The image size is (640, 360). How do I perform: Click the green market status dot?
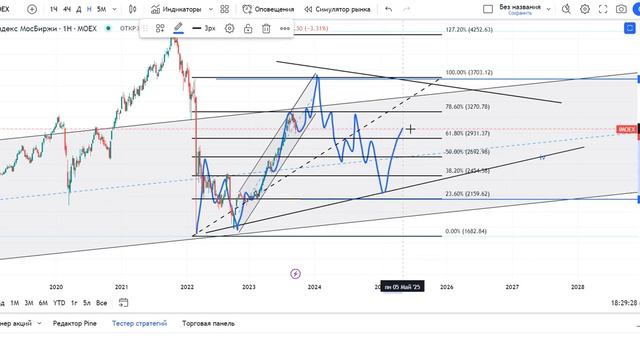108,28
